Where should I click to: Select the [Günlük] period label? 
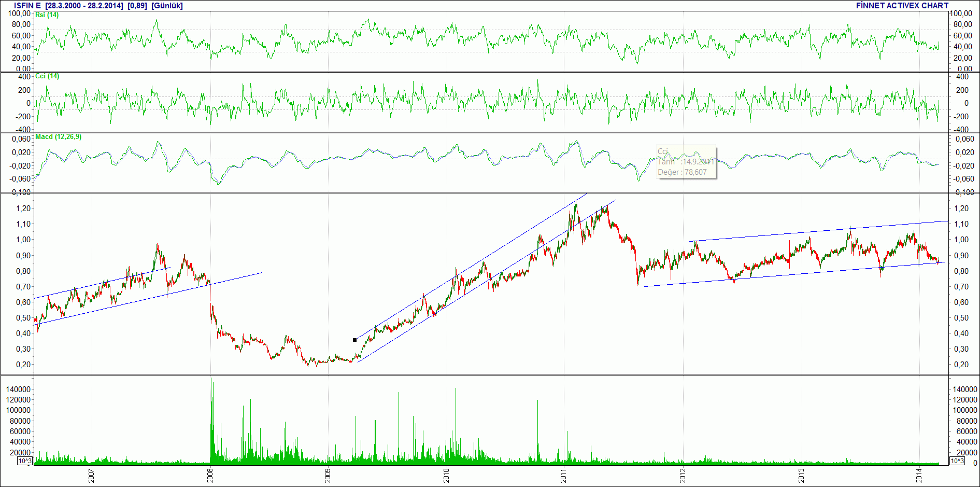167,6
